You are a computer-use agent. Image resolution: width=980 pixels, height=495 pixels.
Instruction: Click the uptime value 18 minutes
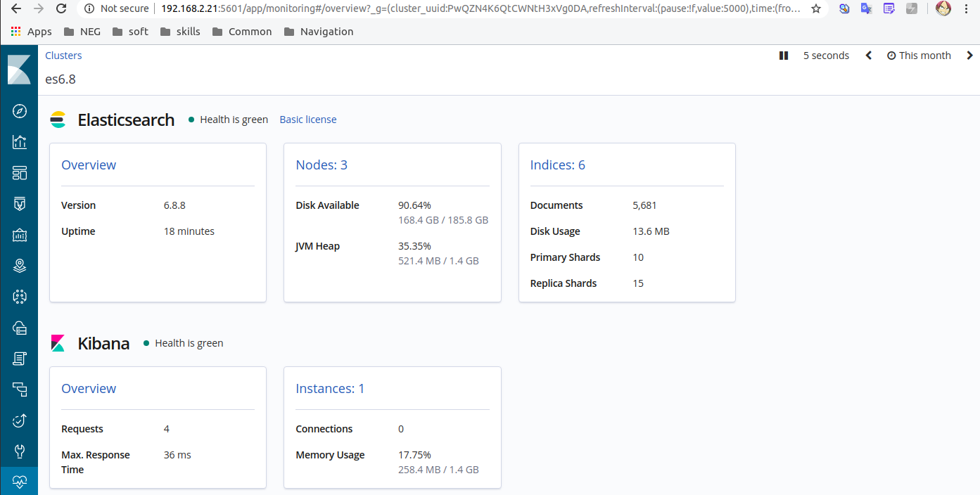coord(189,231)
